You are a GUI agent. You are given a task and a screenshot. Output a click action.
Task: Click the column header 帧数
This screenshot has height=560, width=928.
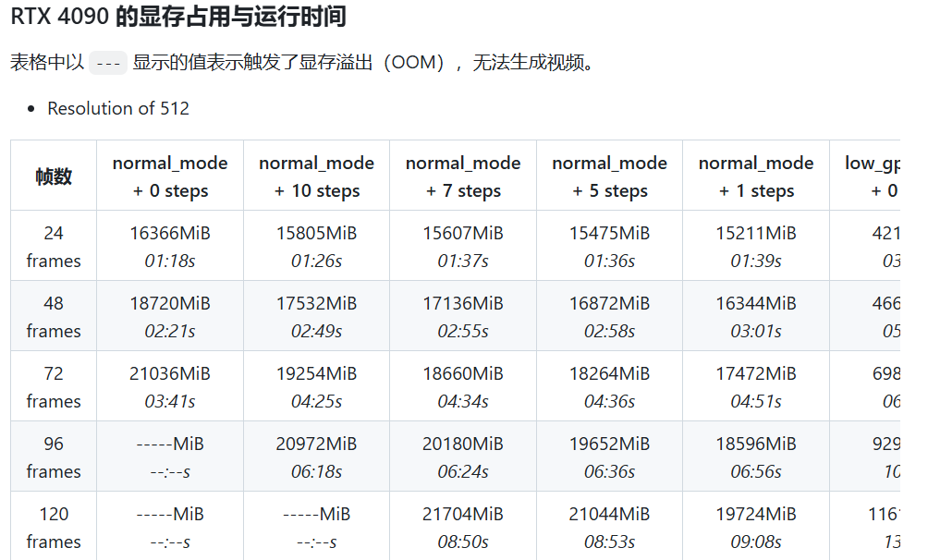(x=54, y=176)
